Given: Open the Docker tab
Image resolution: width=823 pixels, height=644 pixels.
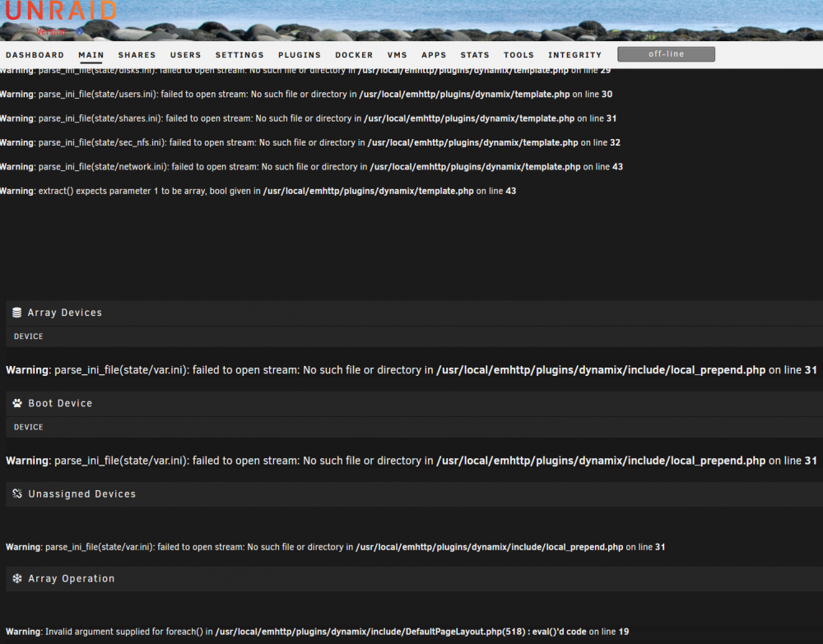Looking at the screenshot, I should (354, 55).
